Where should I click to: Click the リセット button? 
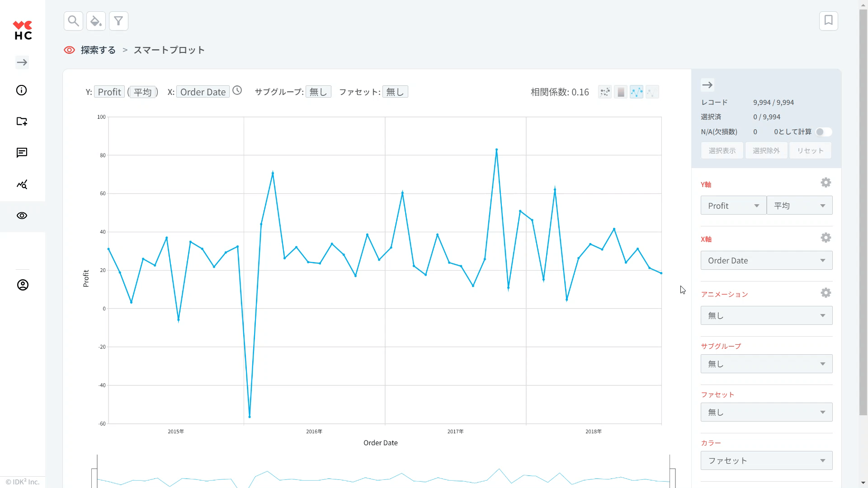coord(810,150)
